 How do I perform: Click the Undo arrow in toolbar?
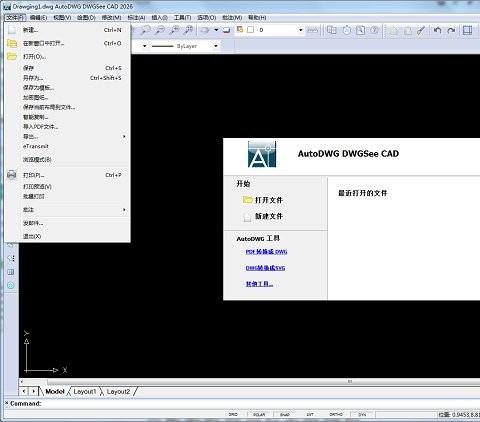pyautogui.click(x=438, y=30)
